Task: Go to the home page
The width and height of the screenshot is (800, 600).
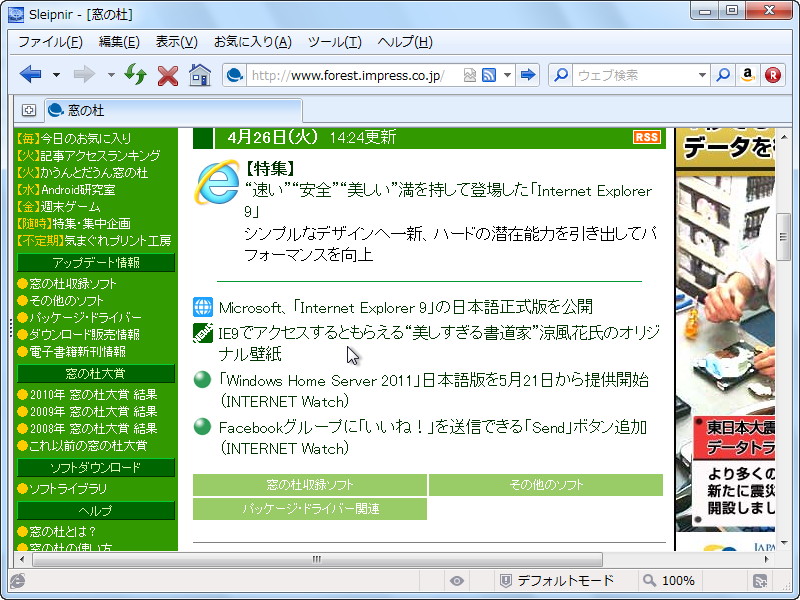Action: 198,74
